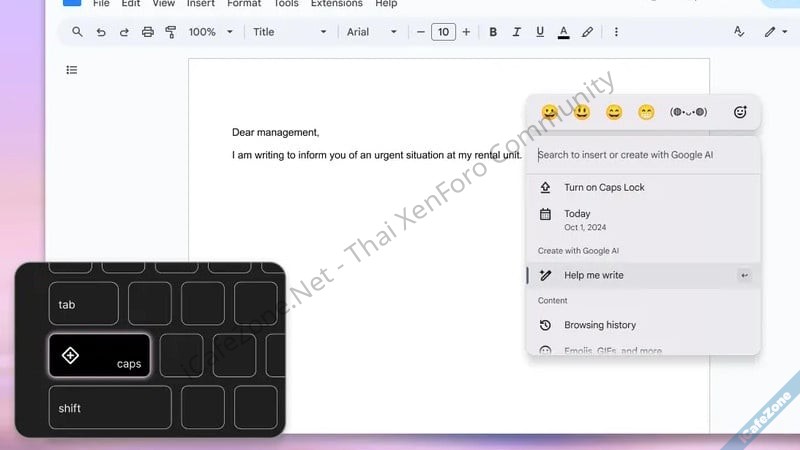This screenshot has height=450, width=800.
Task: Expand the Title paragraph style dropdown
Action: (x=289, y=32)
